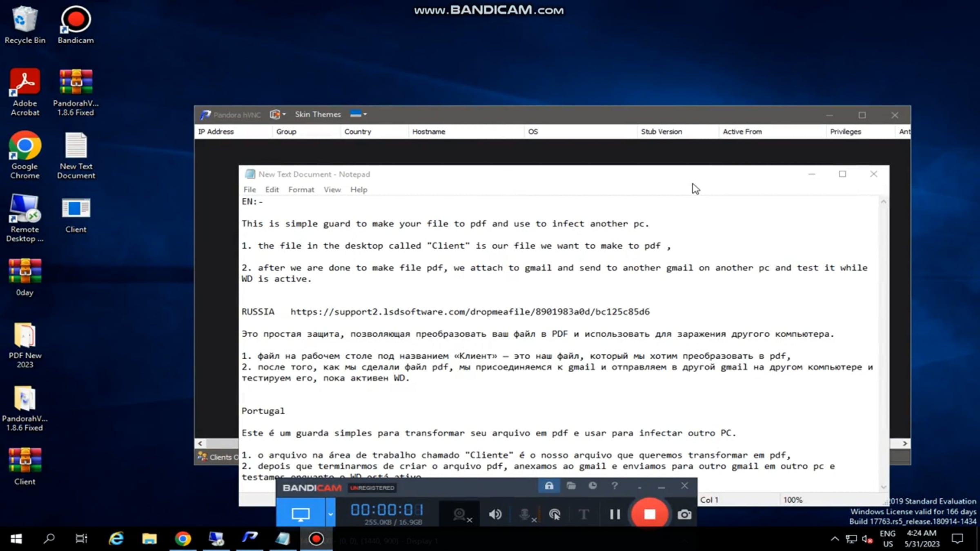980x551 pixels.
Task: Select the PandorahV 1.8.6 Fixed folder icon
Action: point(25,408)
